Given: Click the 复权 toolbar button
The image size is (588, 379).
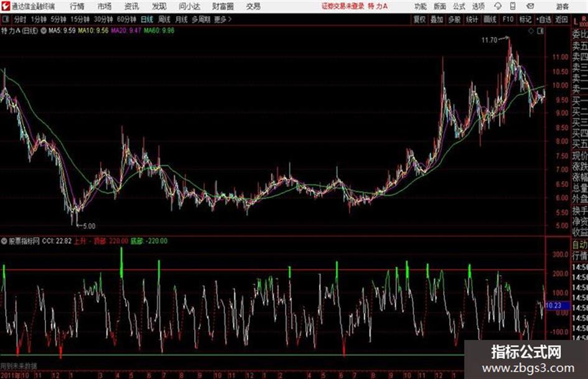Looking at the screenshot, I should (x=419, y=19).
